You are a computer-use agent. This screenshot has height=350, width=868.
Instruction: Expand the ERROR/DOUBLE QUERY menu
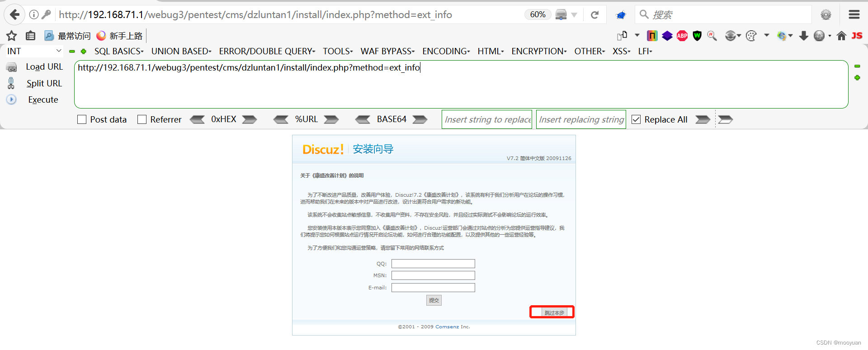coord(267,51)
